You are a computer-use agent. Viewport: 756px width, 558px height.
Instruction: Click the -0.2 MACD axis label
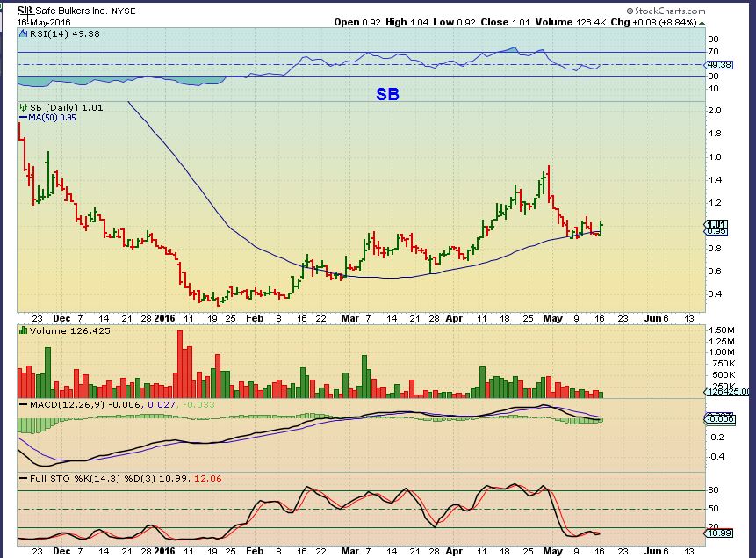click(716, 438)
